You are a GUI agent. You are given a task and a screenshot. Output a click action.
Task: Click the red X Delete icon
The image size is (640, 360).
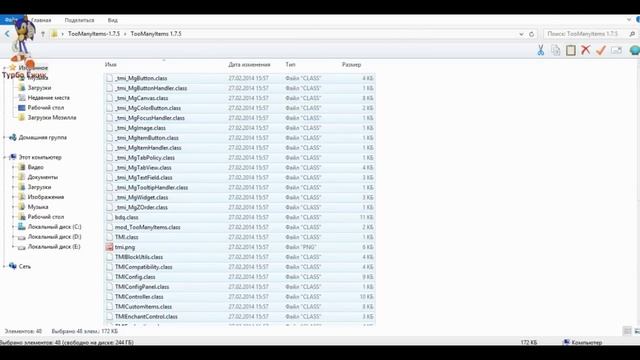tap(586, 50)
